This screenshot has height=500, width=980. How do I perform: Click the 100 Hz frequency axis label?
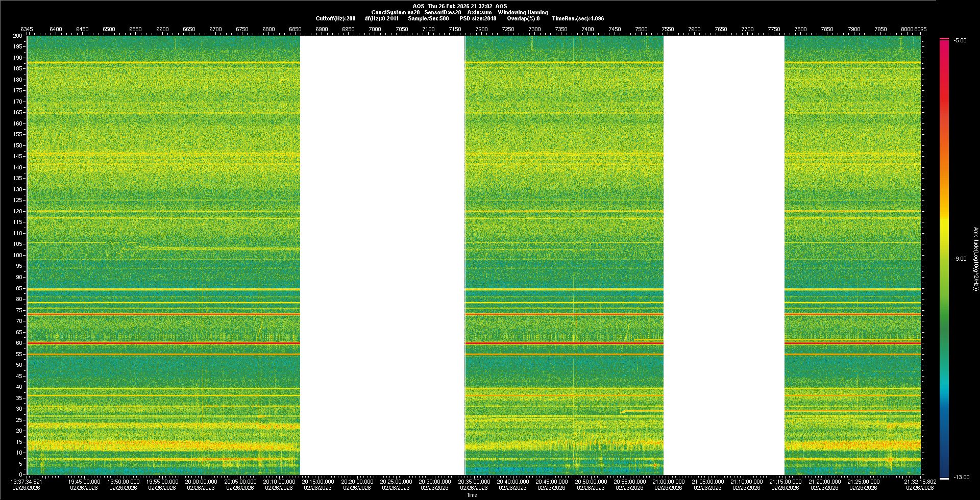coord(18,255)
